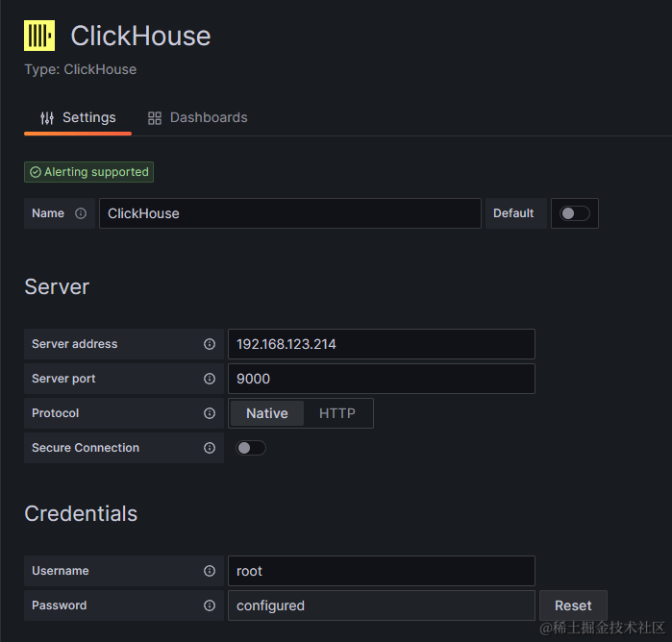Click the Server port label

(63, 379)
